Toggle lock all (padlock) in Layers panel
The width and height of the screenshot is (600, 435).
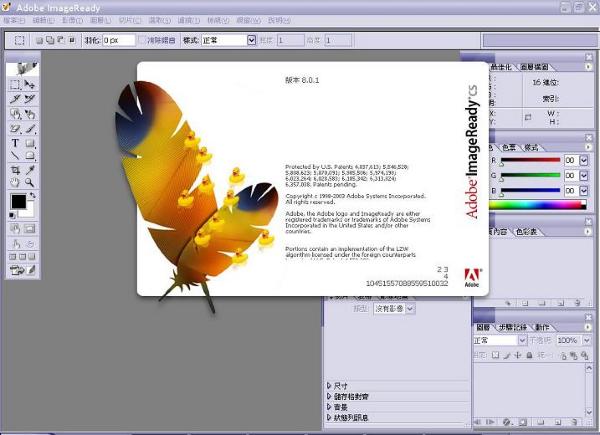(529, 355)
